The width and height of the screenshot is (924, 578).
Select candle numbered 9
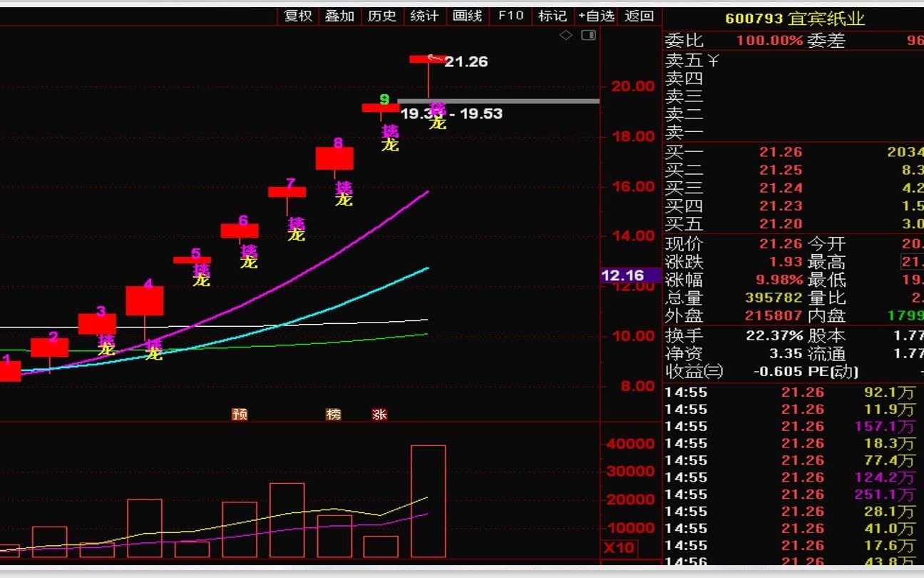point(381,108)
